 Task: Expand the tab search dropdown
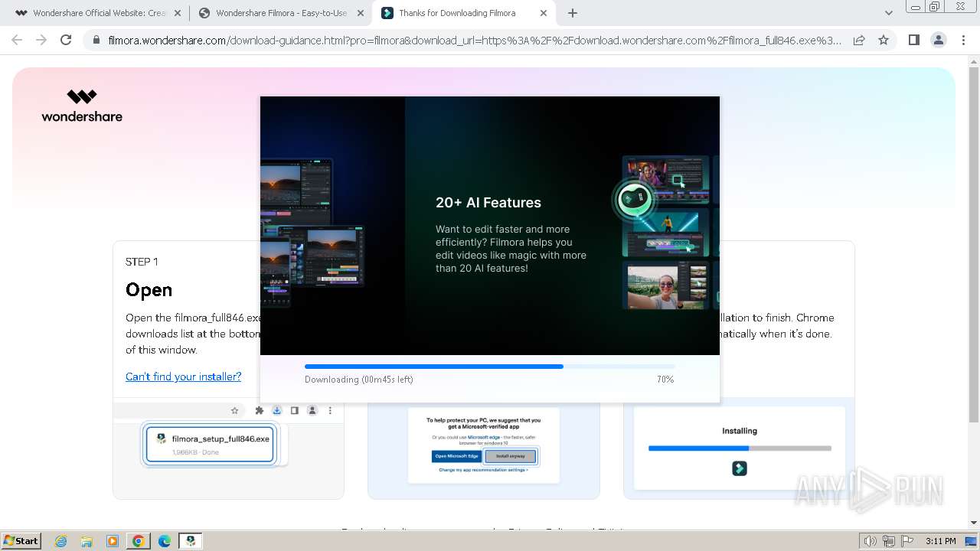click(888, 13)
